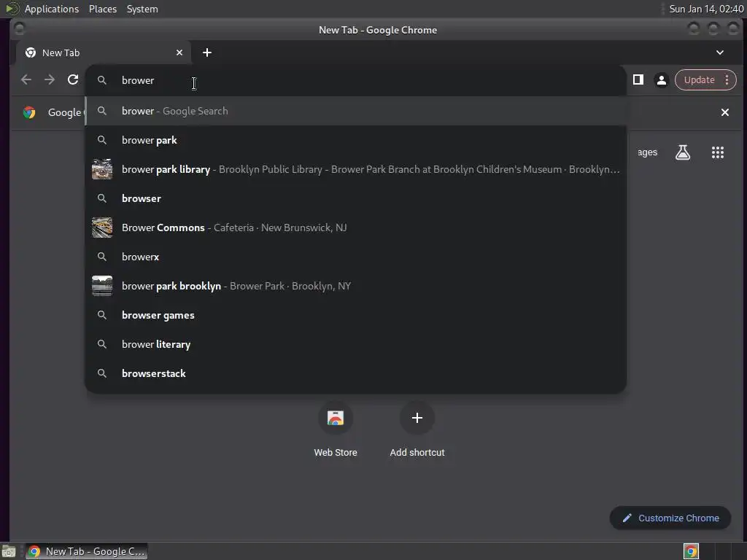Click the partially hidden Images link
747x560 pixels.
click(x=648, y=152)
